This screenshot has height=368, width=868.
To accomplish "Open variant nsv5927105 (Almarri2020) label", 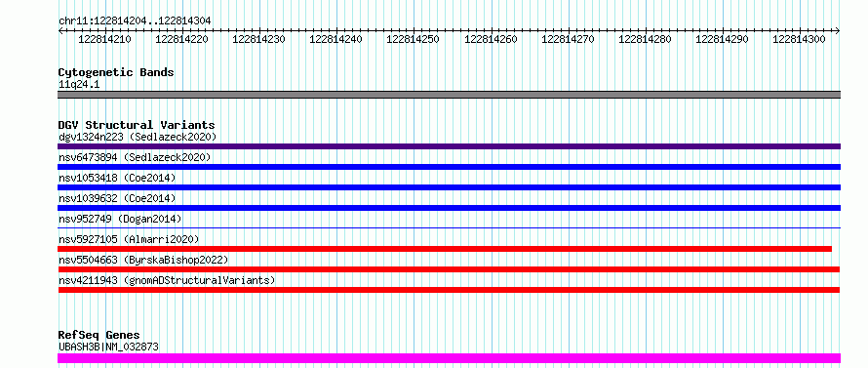I will [x=129, y=239].
